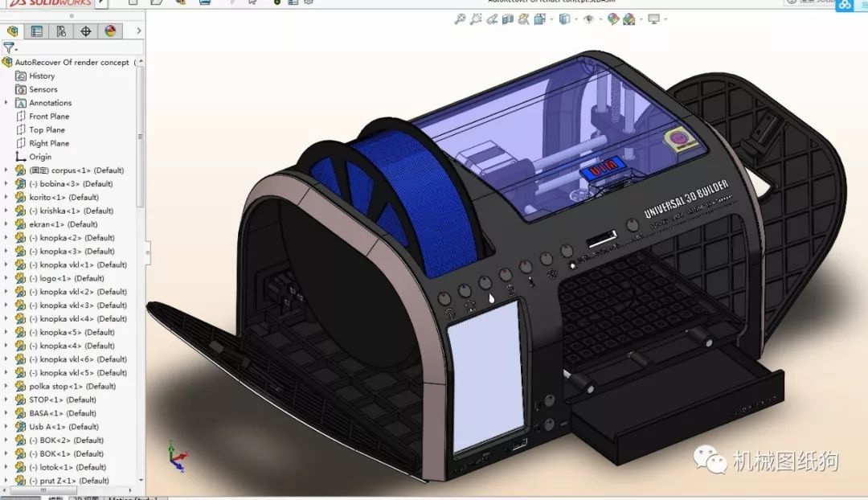The height and width of the screenshot is (500, 868).
Task: Click the knopka<2> component icon
Action: 21,238
